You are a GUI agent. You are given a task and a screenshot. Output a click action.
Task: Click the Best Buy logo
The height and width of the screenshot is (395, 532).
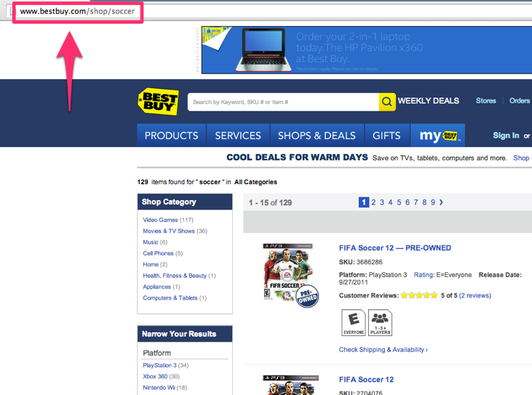click(x=158, y=101)
